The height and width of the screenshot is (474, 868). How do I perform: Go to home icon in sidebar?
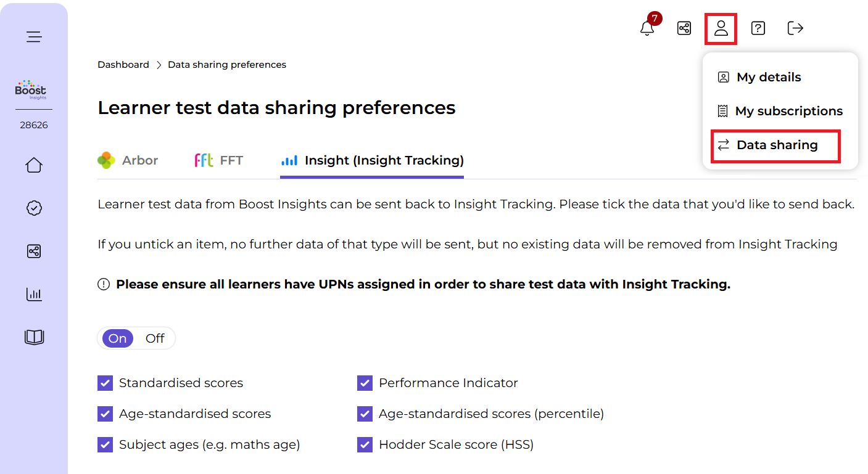[x=34, y=165]
